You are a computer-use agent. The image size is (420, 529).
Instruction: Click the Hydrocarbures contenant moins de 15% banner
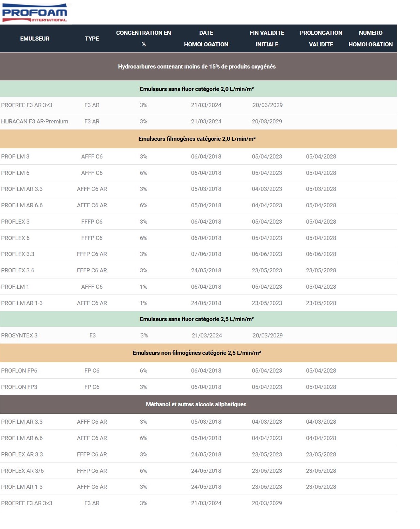pos(197,66)
